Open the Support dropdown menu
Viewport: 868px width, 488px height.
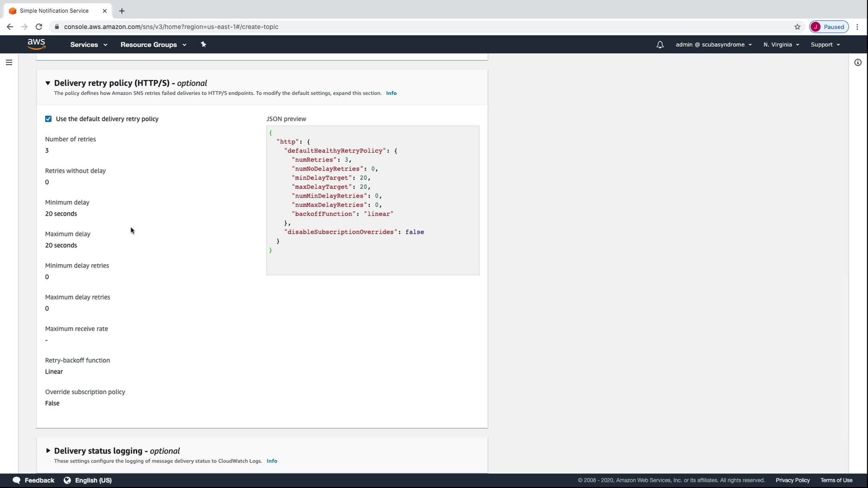[825, 45]
